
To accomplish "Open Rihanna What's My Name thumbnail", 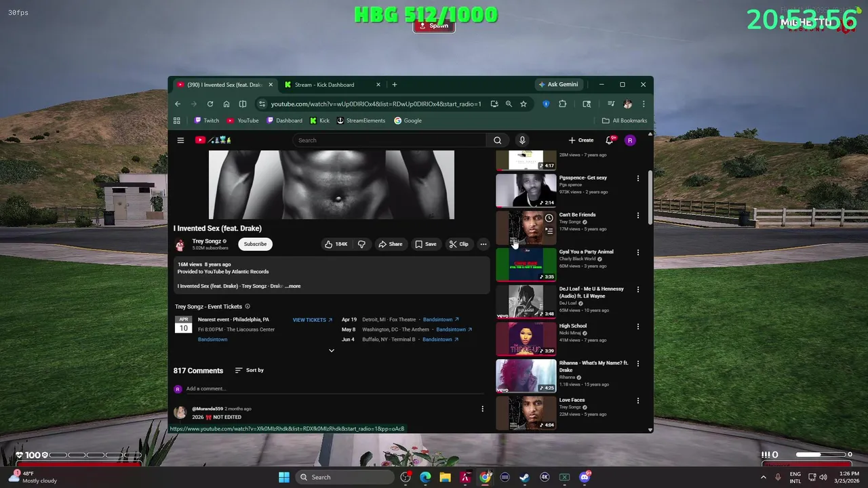I will pos(526,376).
